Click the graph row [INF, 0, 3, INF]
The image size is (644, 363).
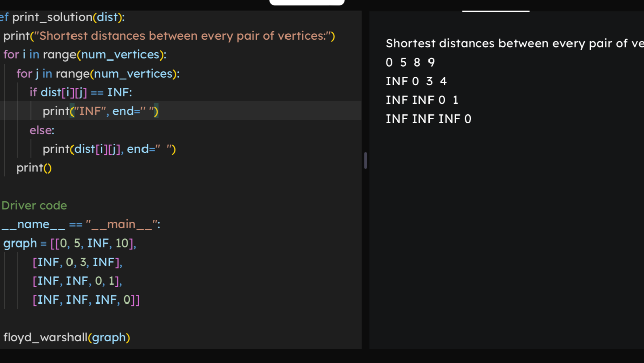pyautogui.click(x=77, y=262)
